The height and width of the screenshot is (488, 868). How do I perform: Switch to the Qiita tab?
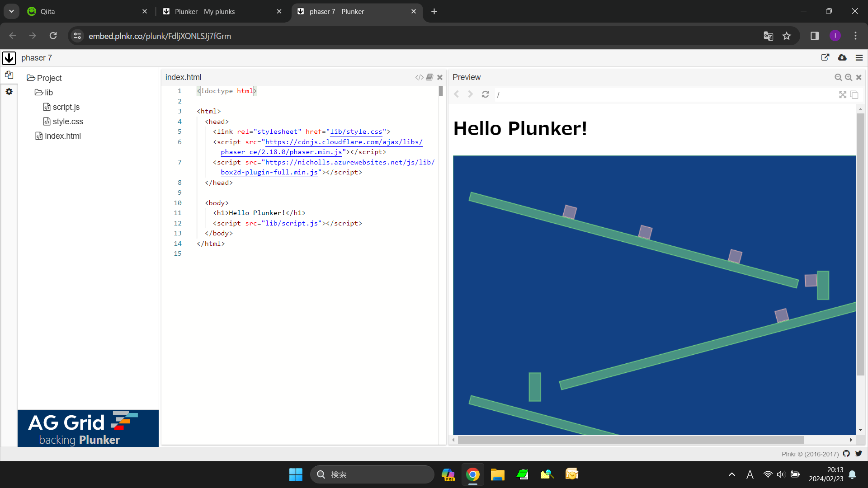47,12
